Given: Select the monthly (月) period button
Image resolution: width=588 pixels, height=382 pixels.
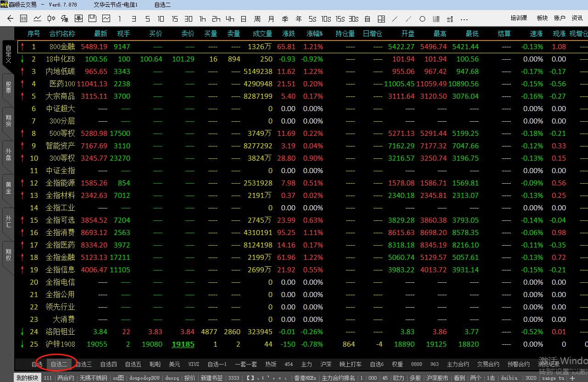Looking at the screenshot, I should [271, 19].
